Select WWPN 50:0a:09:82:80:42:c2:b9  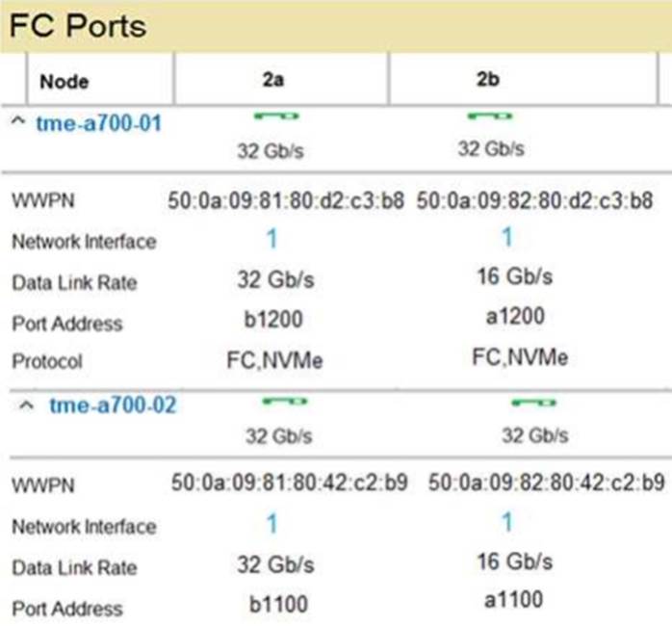(x=546, y=483)
